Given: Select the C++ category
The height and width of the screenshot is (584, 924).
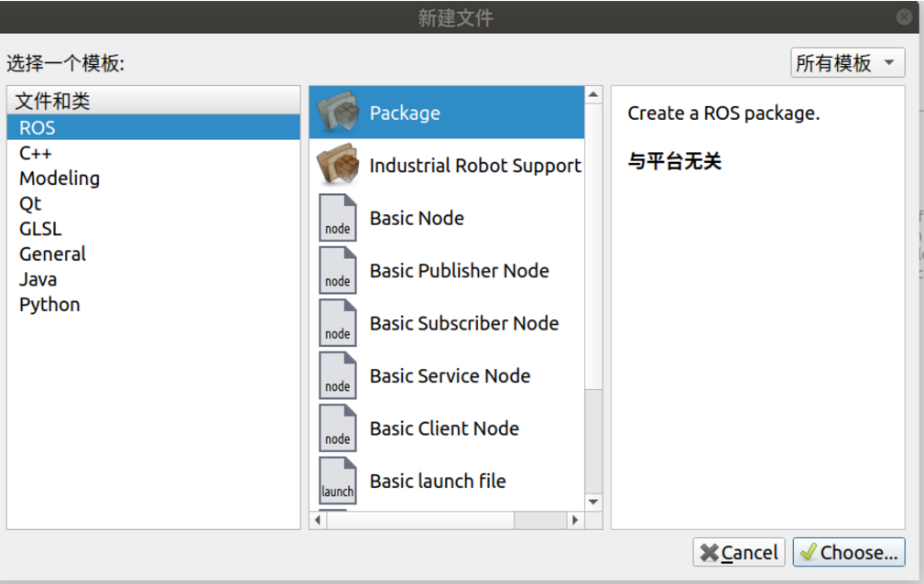Looking at the screenshot, I should [x=153, y=153].
